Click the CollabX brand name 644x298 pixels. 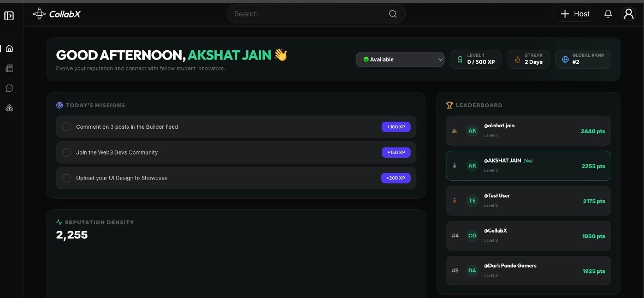(x=65, y=14)
